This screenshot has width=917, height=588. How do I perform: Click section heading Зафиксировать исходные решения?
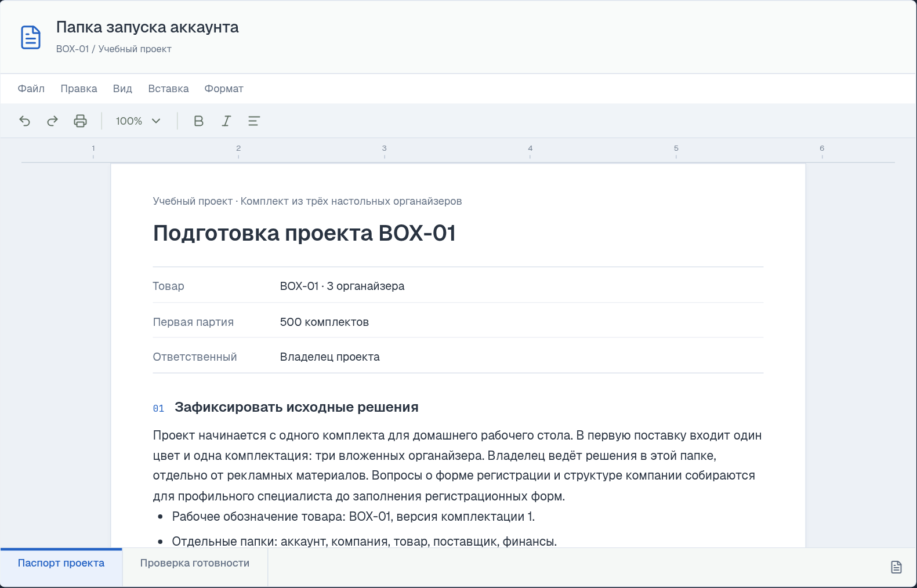[296, 407]
